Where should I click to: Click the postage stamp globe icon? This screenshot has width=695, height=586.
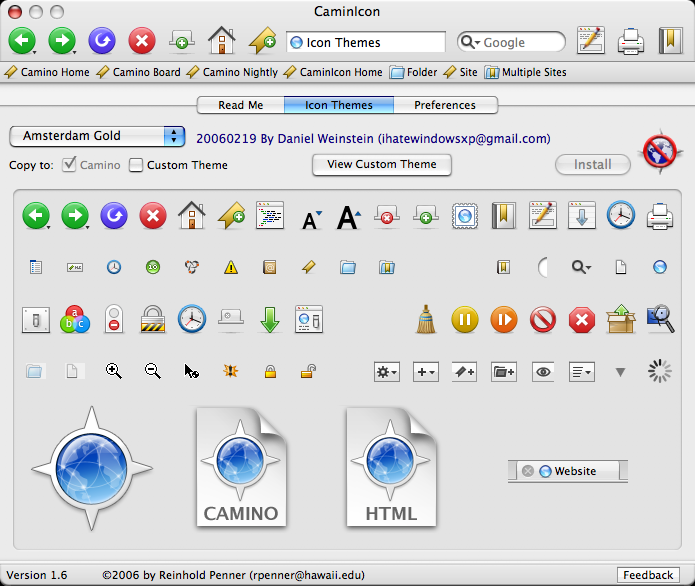[x=465, y=216]
